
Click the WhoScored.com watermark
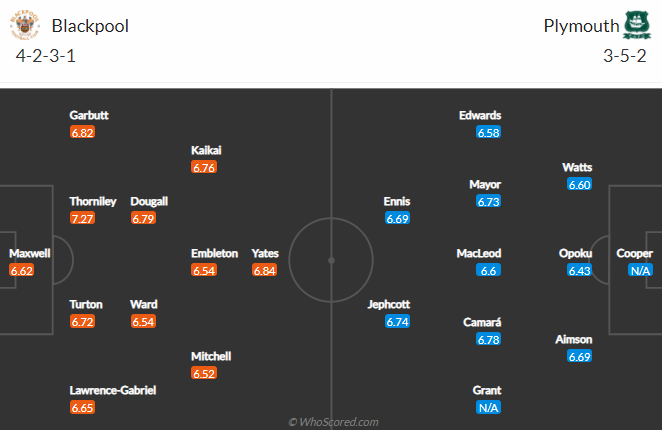(x=333, y=422)
